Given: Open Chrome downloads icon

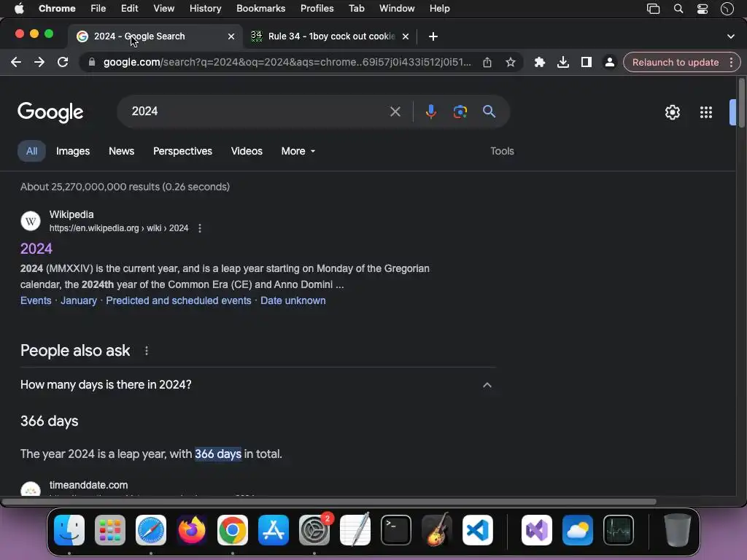Looking at the screenshot, I should point(562,63).
